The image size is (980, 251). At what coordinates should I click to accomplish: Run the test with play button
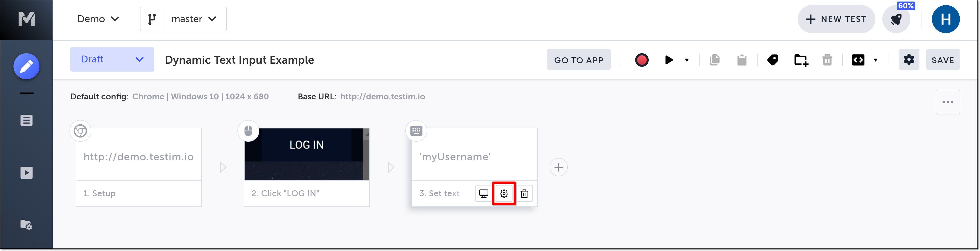[x=669, y=60]
